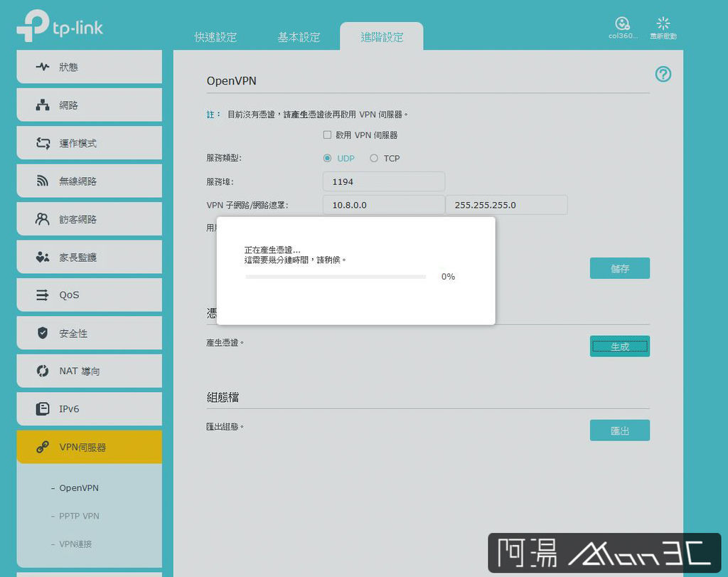728x577 pixels.
Task: Open the 運作模式 sidebar menu
Action: pos(89,143)
